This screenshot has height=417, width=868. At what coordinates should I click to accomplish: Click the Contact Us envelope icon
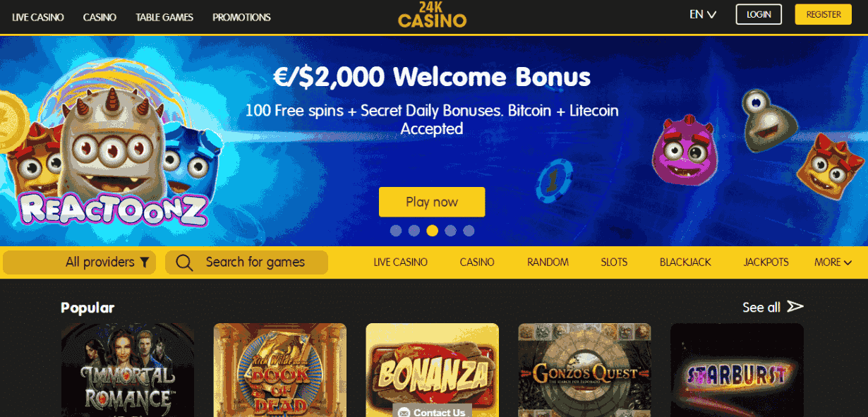coord(404,413)
